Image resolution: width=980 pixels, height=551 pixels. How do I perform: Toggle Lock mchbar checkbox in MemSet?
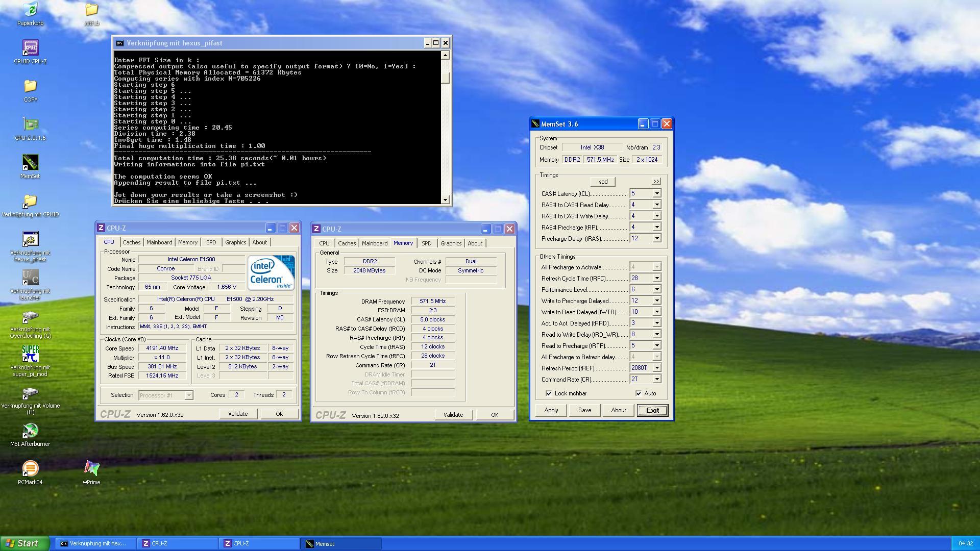click(x=549, y=393)
